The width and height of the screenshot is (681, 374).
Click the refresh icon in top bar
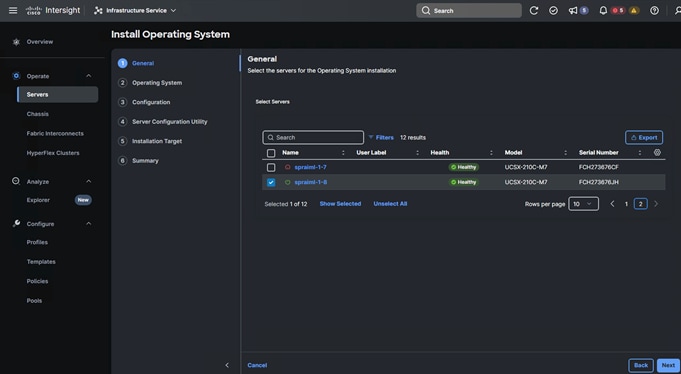coord(534,11)
